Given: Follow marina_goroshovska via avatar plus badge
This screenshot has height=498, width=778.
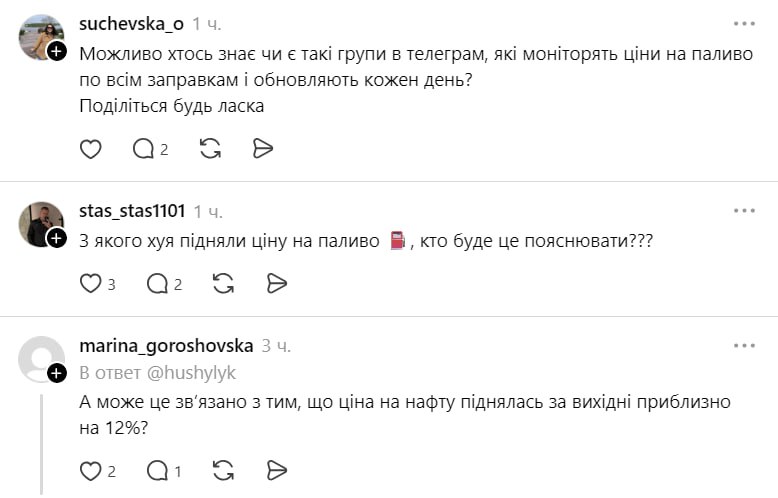Looking at the screenshot, I should tap(57, 373).
